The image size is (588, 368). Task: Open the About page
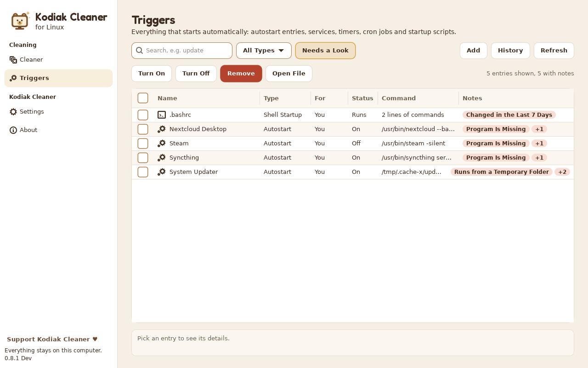[58, 130]
